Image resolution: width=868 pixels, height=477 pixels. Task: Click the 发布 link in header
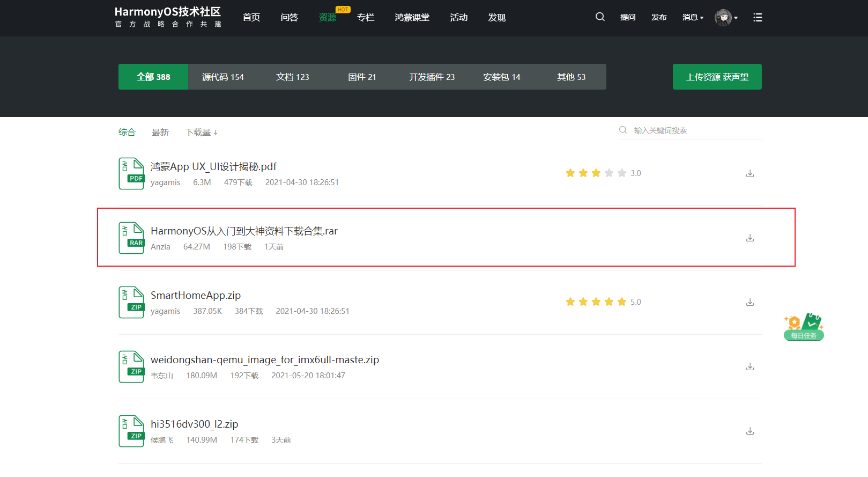pyautogui.click(x=659, y=17)
